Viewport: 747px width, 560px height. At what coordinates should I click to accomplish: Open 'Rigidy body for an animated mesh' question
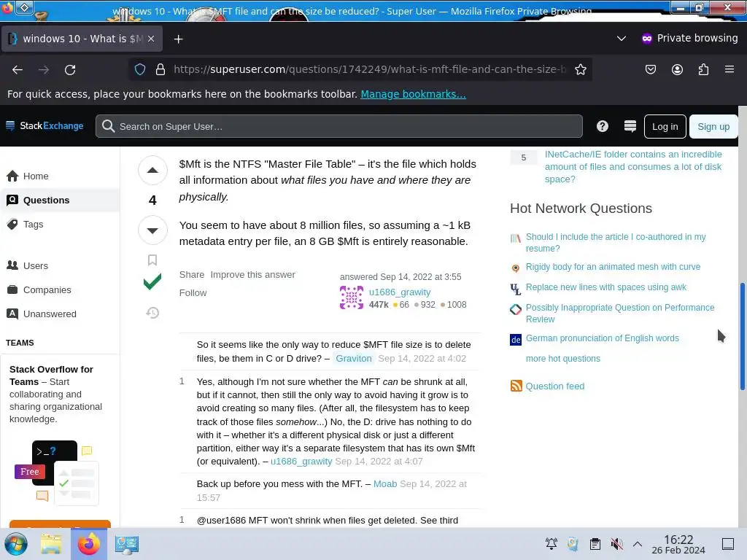click(x=613, y=267)
